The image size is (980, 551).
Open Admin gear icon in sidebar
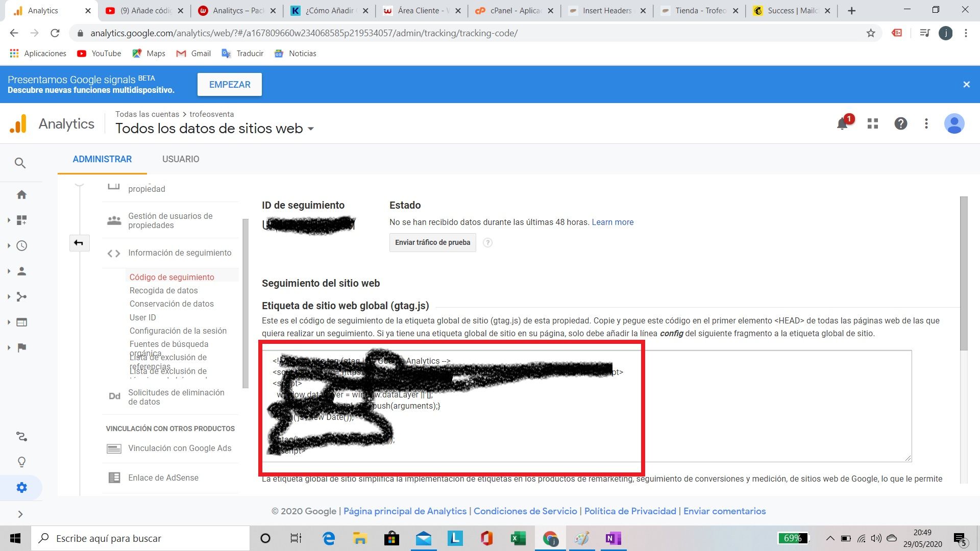(x=21, y=488)
